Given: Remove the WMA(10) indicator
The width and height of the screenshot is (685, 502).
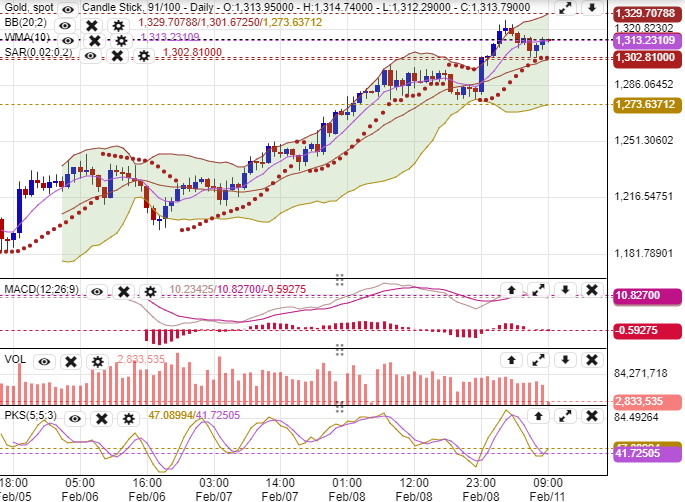Looking at the screenshot, I should point(94,40).
